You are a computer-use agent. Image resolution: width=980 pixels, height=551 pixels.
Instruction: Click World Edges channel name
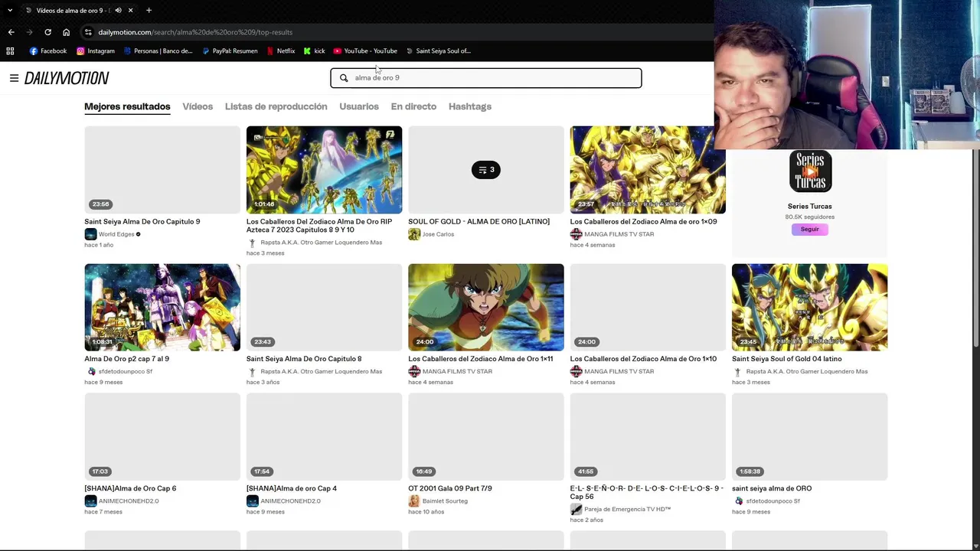coord(116,234)
